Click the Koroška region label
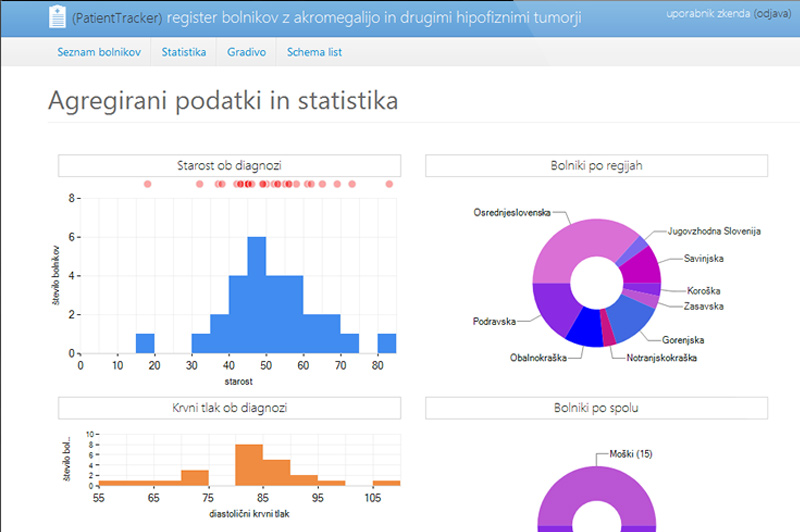Screen dimensions: 800x532 coord(704,291)
